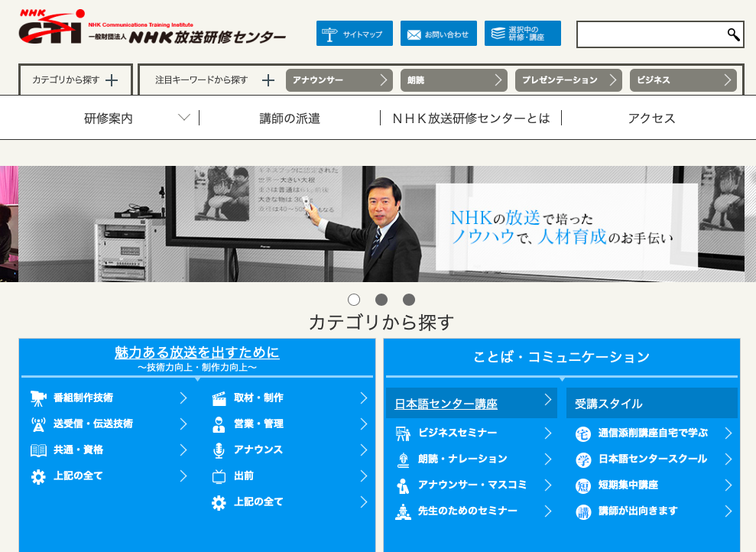Open the 魅力ある放送を出すために link

[197, 352]
